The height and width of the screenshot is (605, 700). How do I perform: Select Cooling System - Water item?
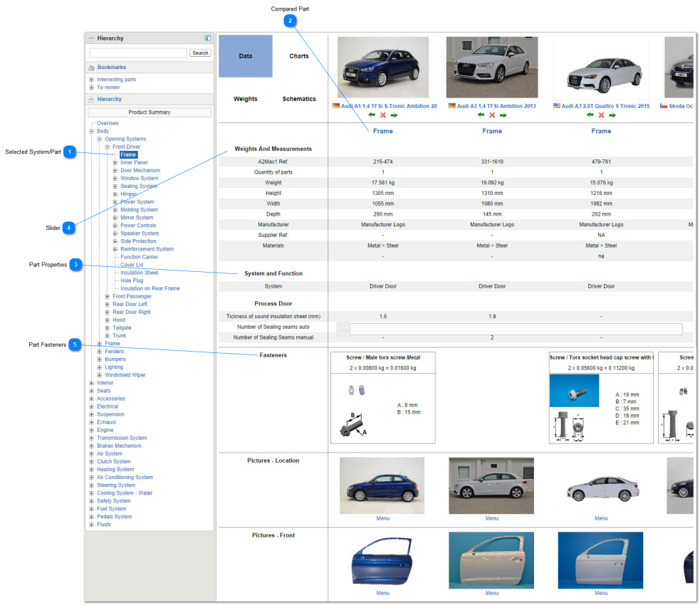[125, 493]
